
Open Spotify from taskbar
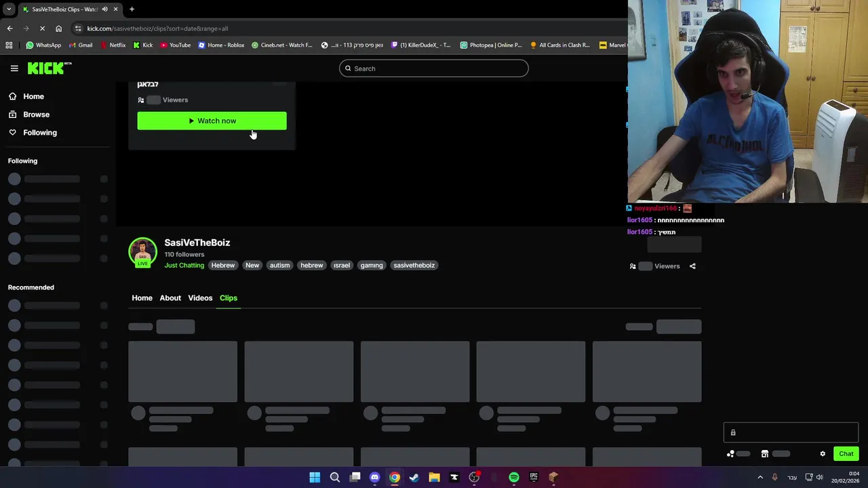[x=514, y=477]
